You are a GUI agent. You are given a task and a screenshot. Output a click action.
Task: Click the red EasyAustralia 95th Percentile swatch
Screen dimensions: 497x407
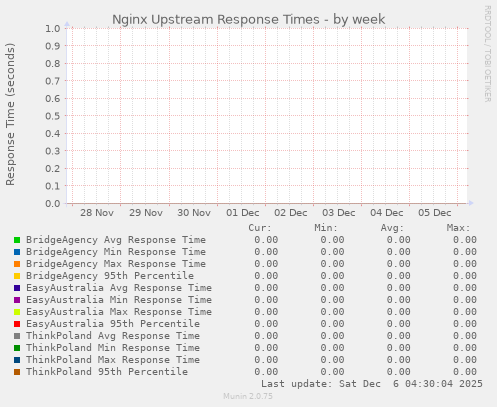click(x=17, y=324)
